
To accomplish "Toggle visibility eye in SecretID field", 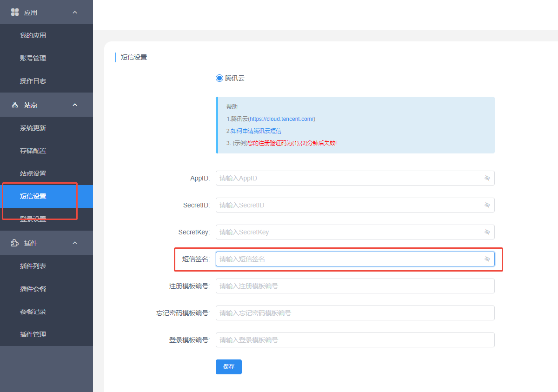I will click(x=487, y=205).
